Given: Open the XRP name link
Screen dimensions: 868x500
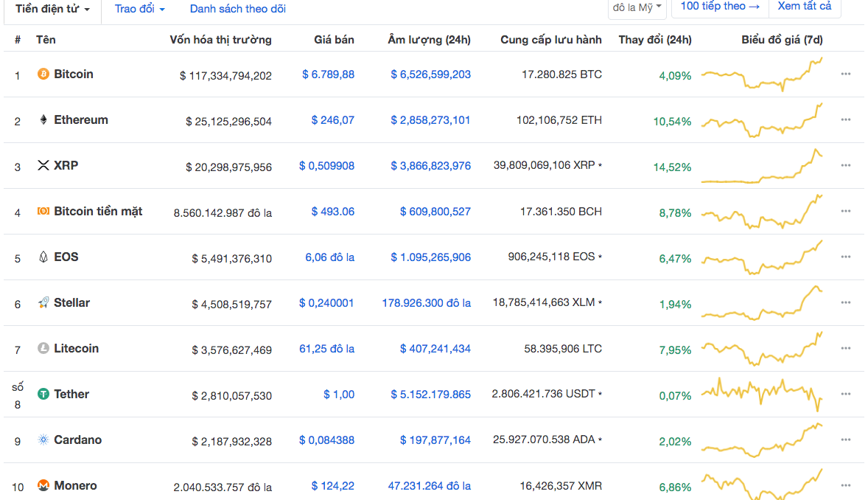Looking at the screenshot, I should point(66,165).
